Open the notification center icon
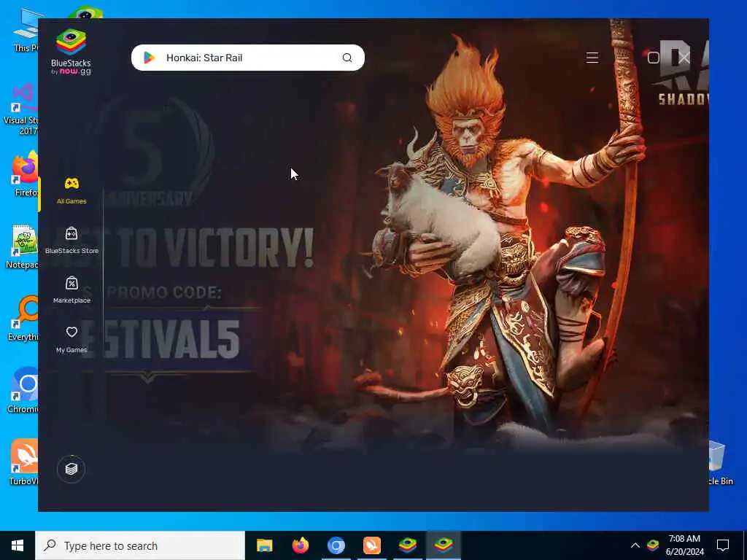 (x=723, y=545)
